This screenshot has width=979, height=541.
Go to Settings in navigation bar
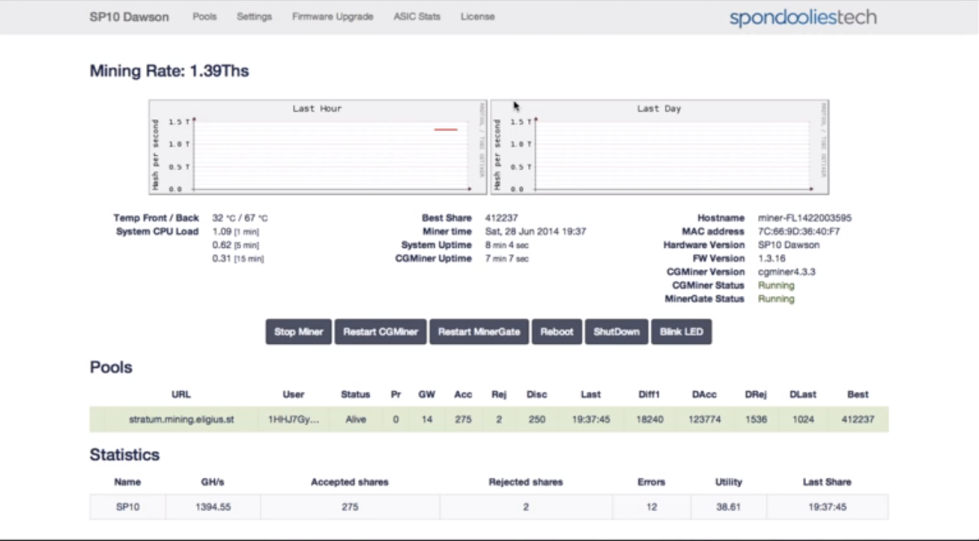click(254, 17)
